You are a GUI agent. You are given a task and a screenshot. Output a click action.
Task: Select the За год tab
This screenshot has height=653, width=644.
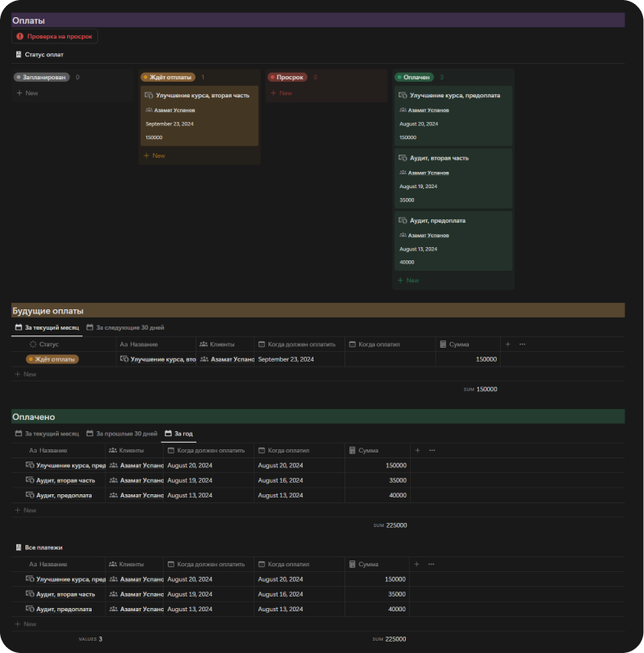coord(178,434)
